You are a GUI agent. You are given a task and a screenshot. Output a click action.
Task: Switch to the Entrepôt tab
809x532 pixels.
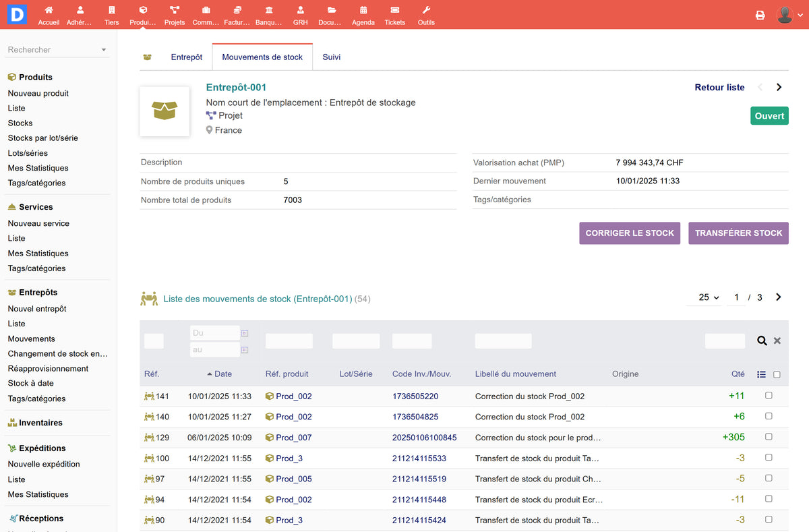[186, 57]
